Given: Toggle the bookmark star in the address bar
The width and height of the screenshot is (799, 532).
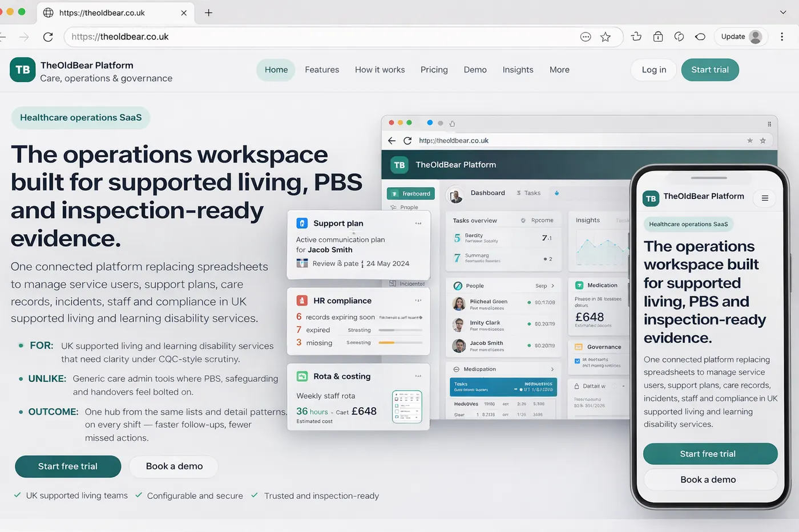Looking at the screenshot, I should point(606,36).
